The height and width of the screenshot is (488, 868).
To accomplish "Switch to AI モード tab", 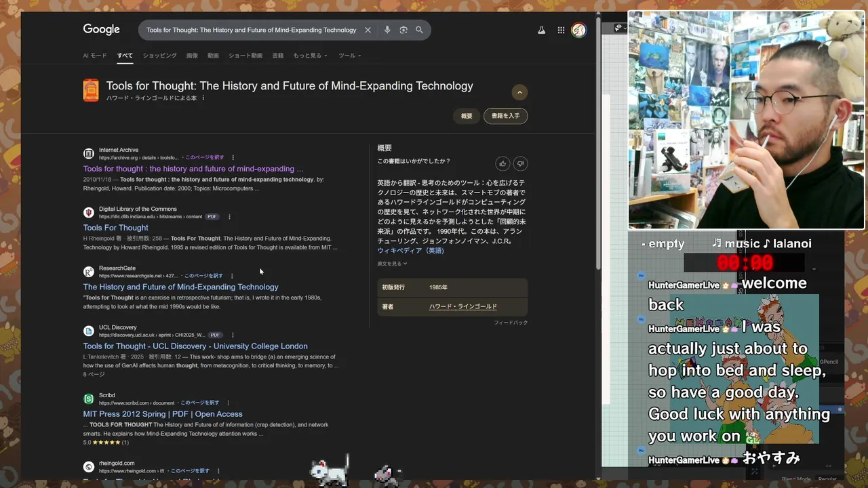I will [x=95, y=56].
